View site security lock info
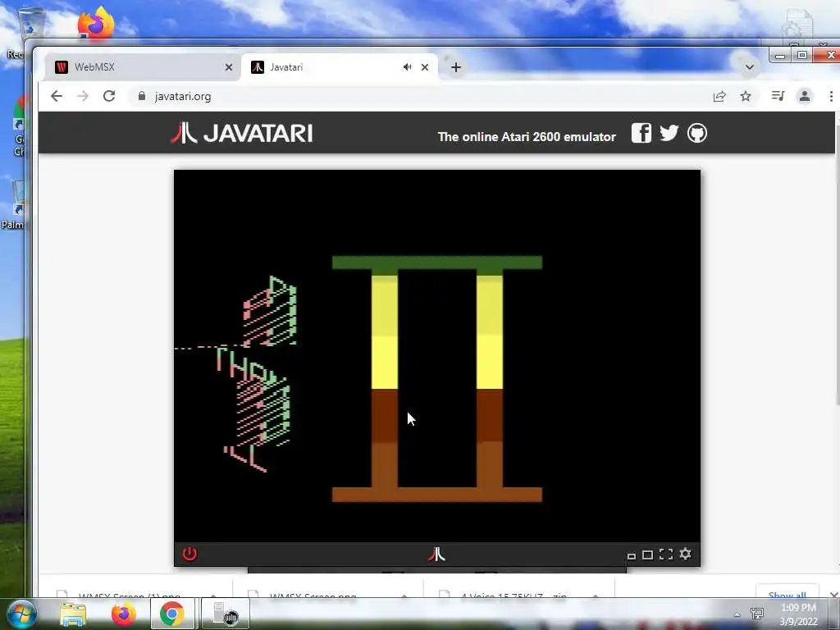 141,96
